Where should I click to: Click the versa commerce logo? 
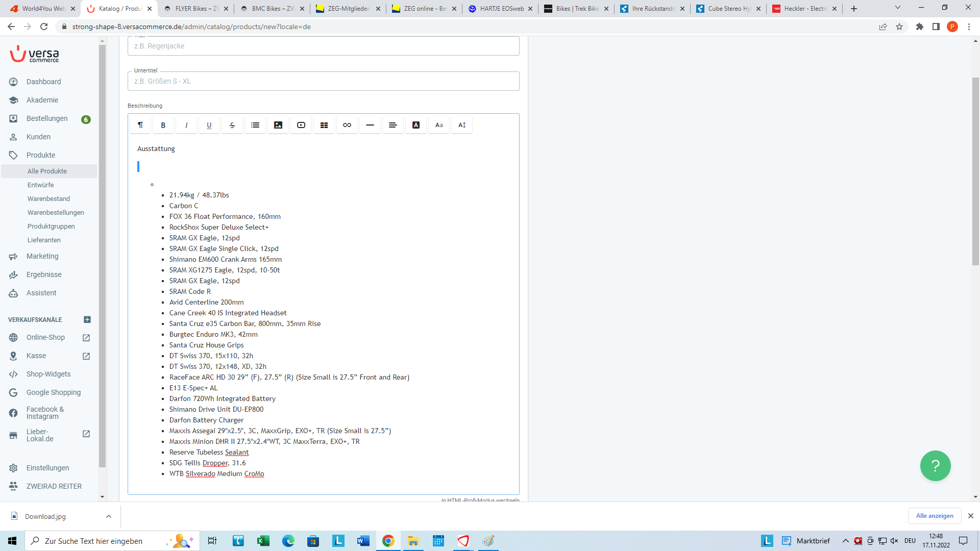(34, 54)
